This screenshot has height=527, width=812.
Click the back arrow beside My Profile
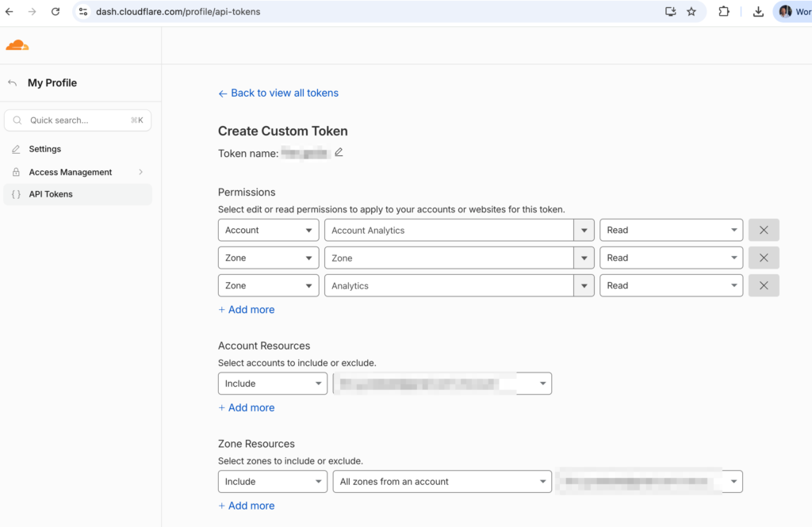(x=13, y=83)
